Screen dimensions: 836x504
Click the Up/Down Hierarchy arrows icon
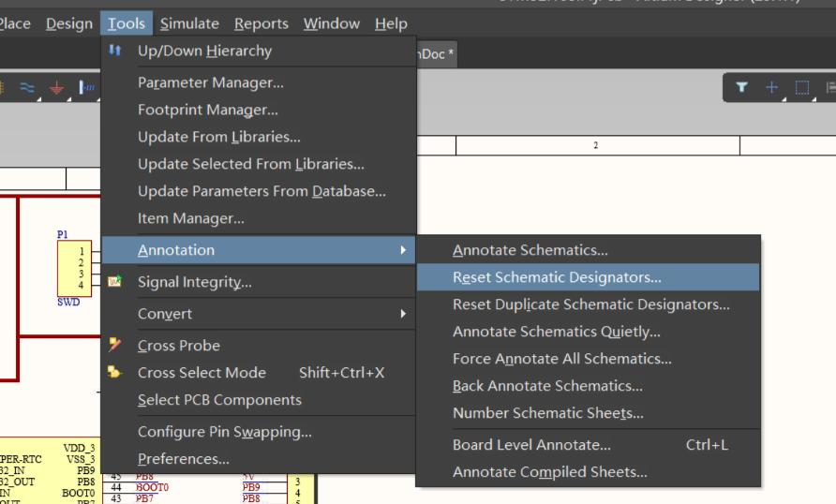114,51
